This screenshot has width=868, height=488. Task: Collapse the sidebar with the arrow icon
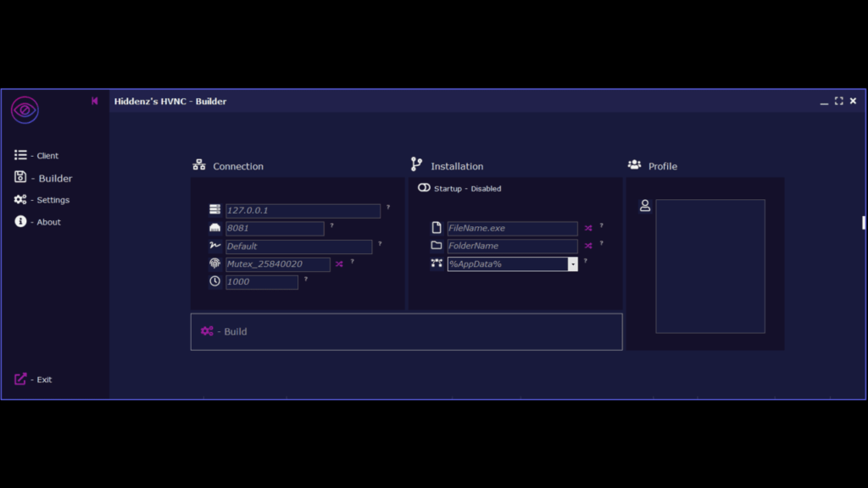coord(95,101)
